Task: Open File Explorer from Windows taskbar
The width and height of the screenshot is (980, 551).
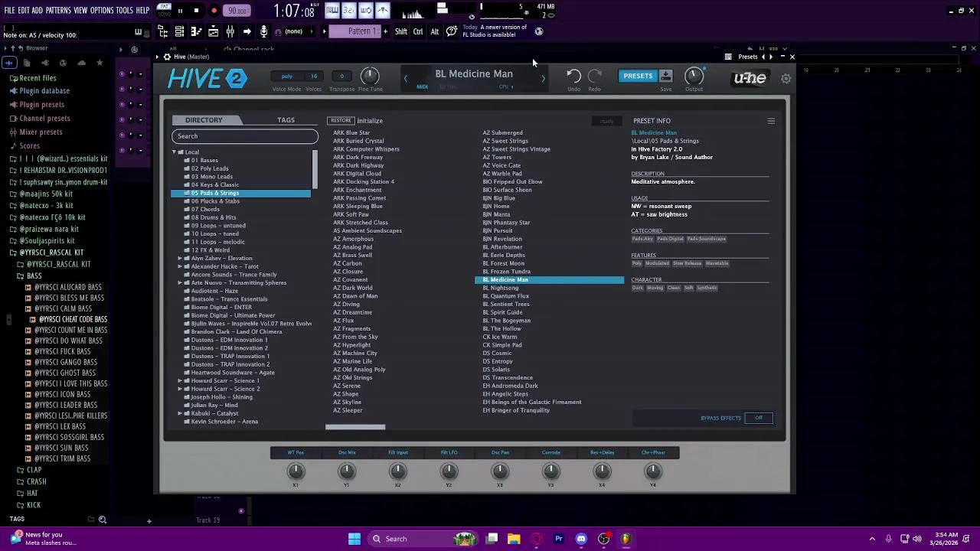Action: click(514, 539)
